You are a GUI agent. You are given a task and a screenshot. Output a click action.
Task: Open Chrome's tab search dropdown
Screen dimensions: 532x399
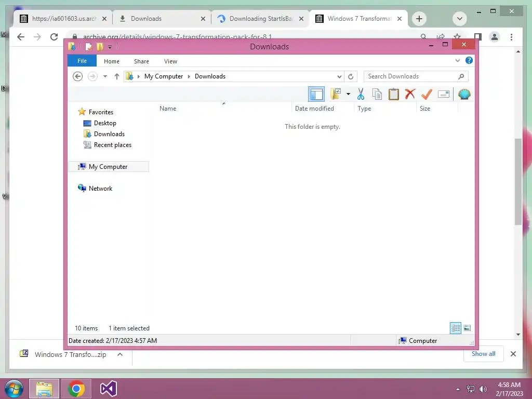click(x=460, y=19)
